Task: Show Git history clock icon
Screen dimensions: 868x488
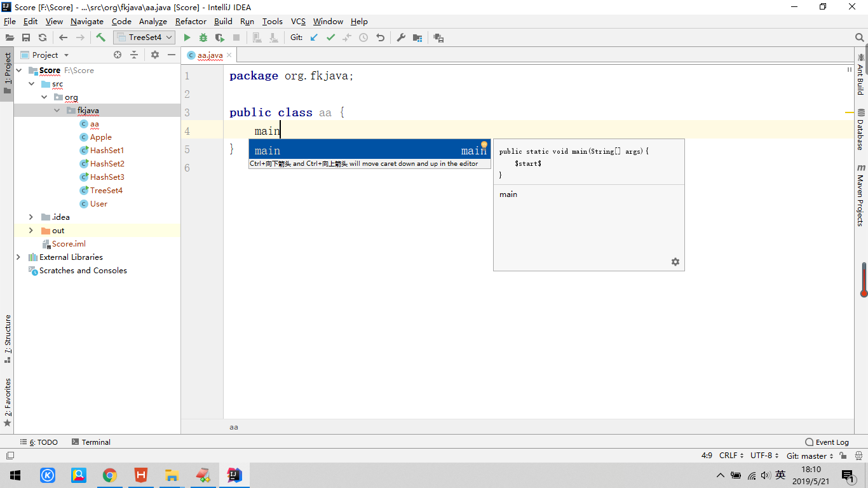Action: pyautogui.click(x=363, y=37)
